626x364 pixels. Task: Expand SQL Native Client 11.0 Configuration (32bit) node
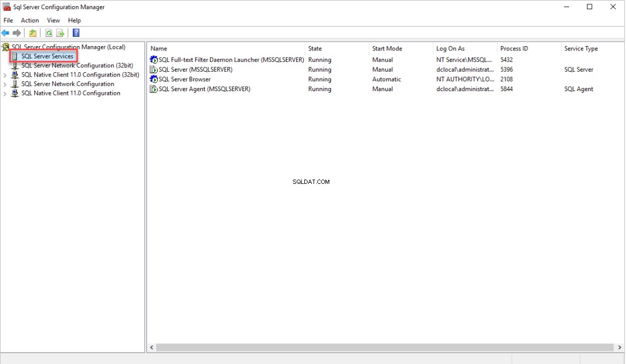point(5,75)
